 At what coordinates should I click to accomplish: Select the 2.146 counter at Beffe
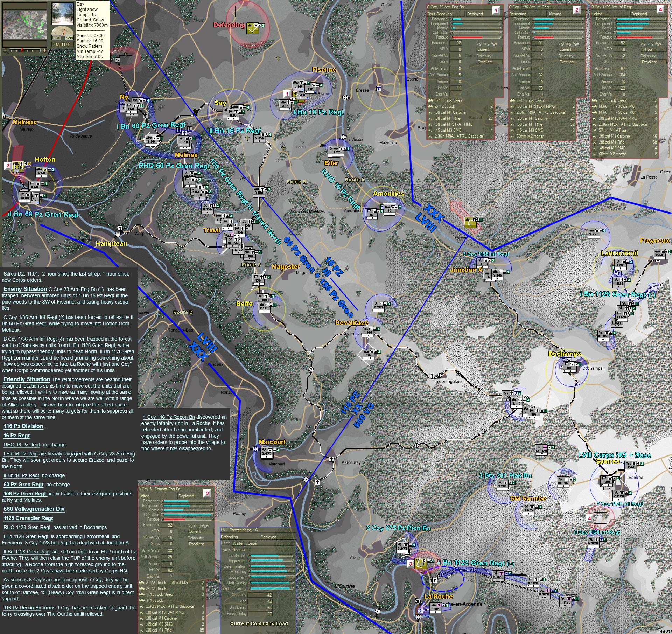[264, 308]
